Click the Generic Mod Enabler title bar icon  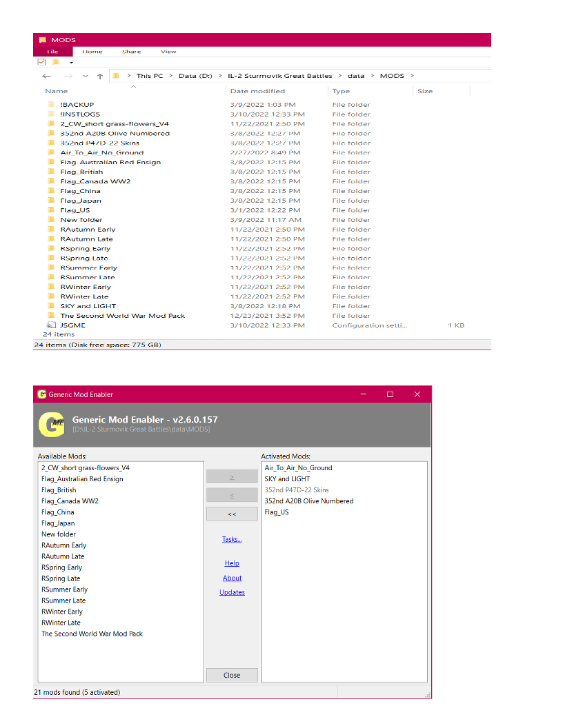42,394
